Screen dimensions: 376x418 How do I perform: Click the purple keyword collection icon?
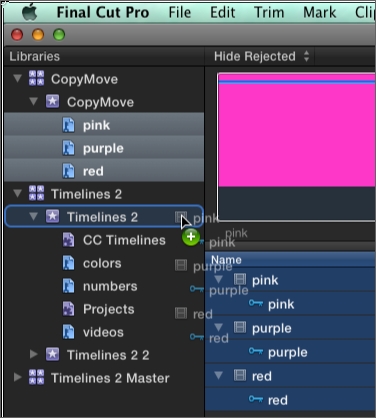(x=69, y=148)
